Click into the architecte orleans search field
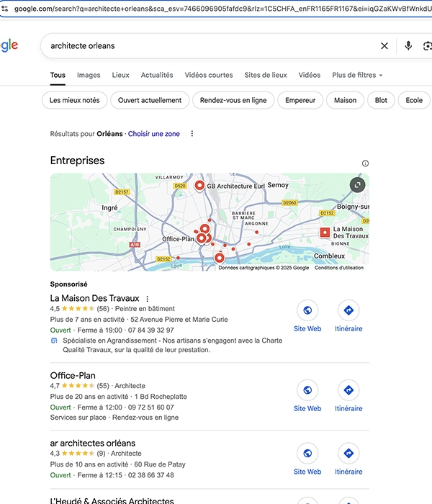Viewport: 432px width, 504px height. tap(202, 45)
